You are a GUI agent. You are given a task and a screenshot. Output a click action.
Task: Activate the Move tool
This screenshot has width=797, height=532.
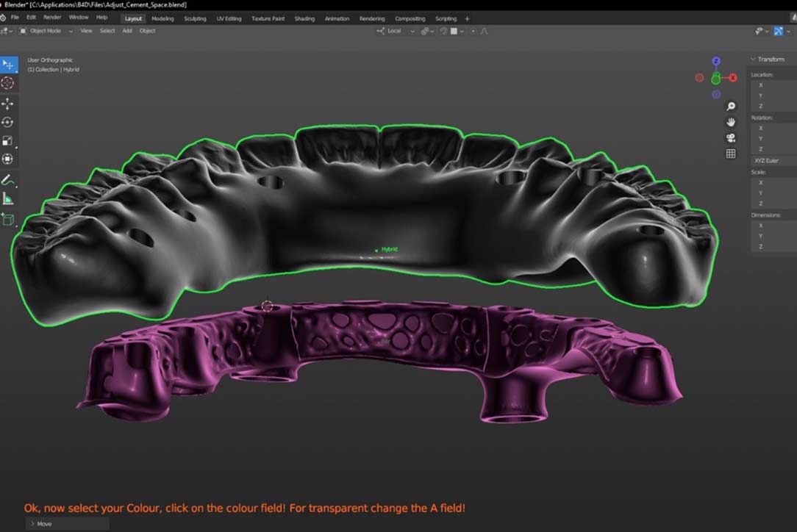8,104
